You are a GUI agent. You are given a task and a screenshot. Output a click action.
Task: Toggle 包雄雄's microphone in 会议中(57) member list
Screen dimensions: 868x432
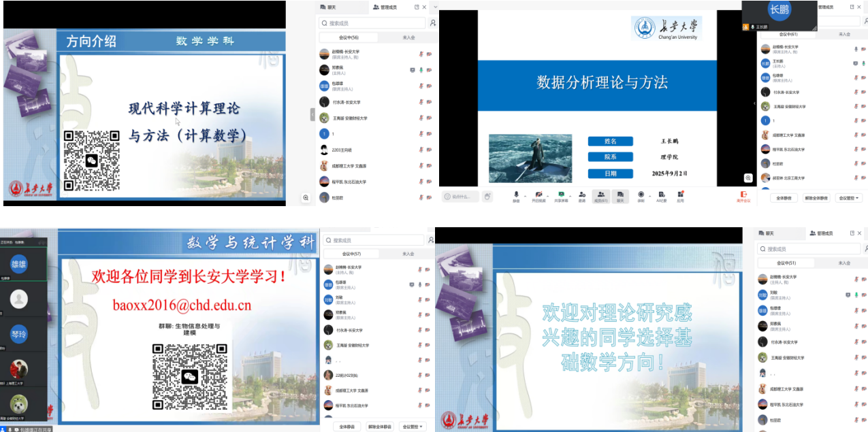[421, 284]
